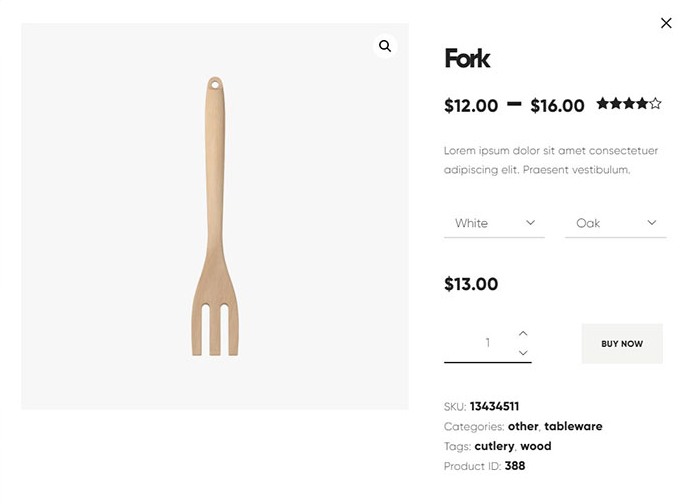Open the White color dropdown
This screenshot has height=504, width=693.
(494, 223)
